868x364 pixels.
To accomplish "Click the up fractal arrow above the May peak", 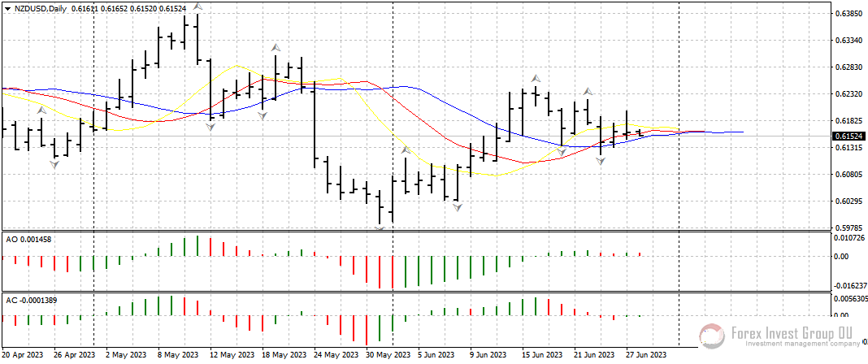I will tap(197, 6).
